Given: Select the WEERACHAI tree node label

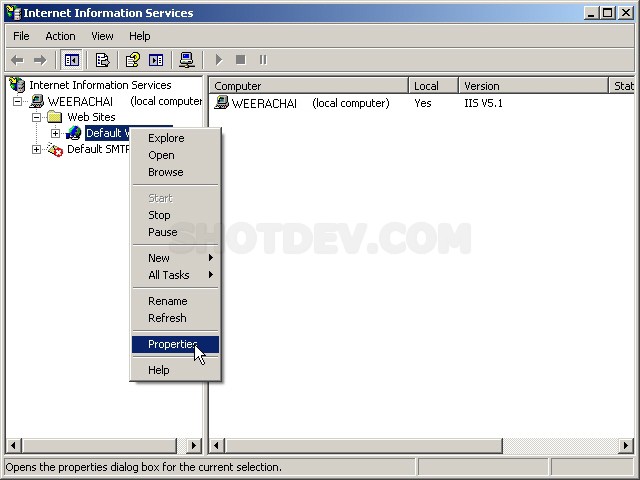Looking at the screenshot, I should [x=80, y=101].
